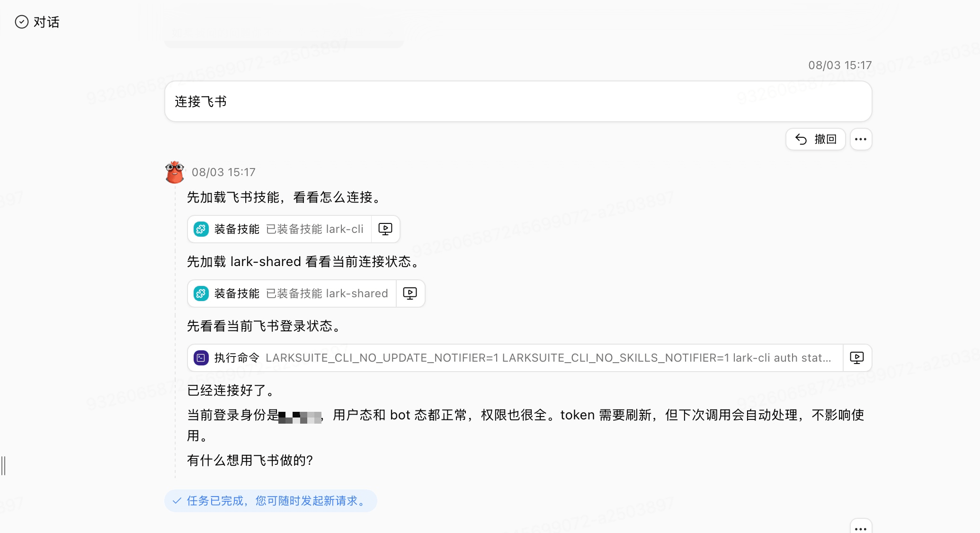Click the text 有什么想用飞书做的?

pyautogui.click(x=250, y=461)
